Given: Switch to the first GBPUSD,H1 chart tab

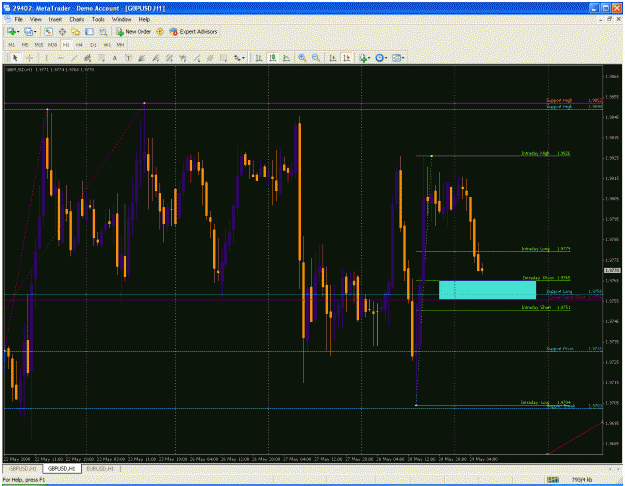Looking at the screenshot, I should tap(23, 469).
